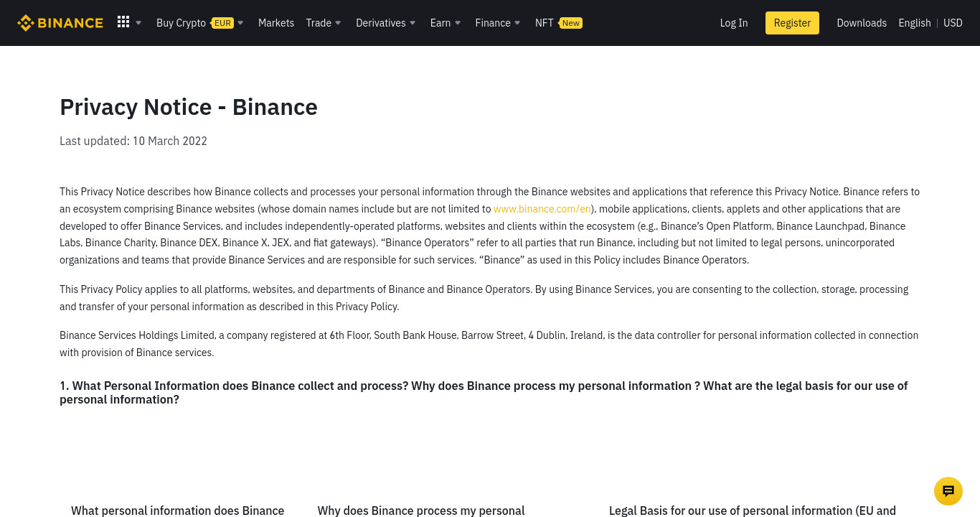The width and height of the screenshot is (980, 517).
Task: Expand the Derivatives dropdown arrow
Action: (413, 23)
